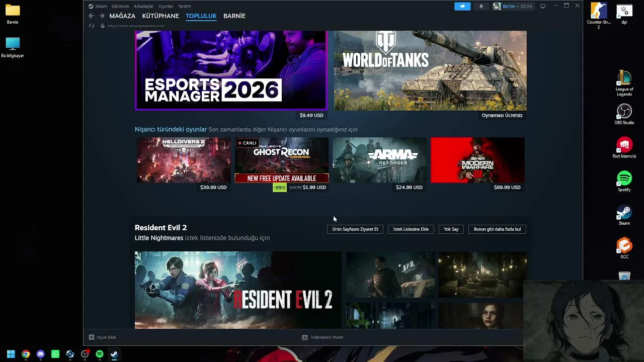Click the -95% discount badge
Viewport: 644px width, 362px height.
pos(279,188)
